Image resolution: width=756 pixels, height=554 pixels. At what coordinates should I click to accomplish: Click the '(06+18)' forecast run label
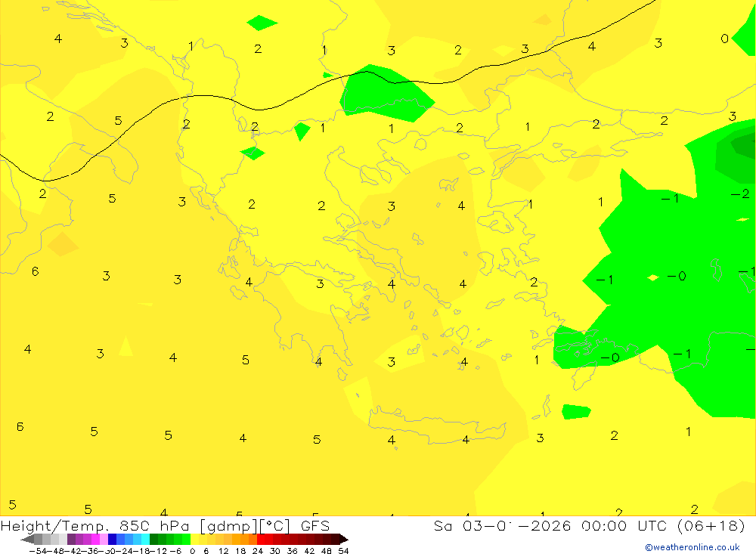(x=711, y=525)
